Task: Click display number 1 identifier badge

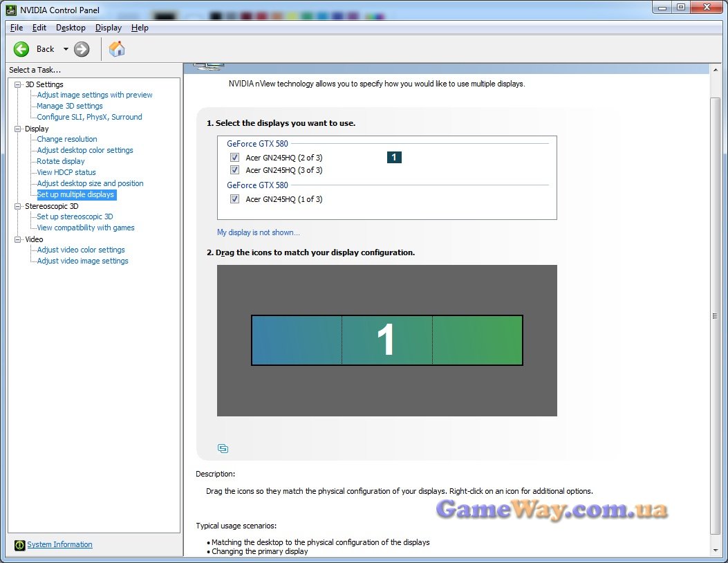Action: tap(394, 158)
